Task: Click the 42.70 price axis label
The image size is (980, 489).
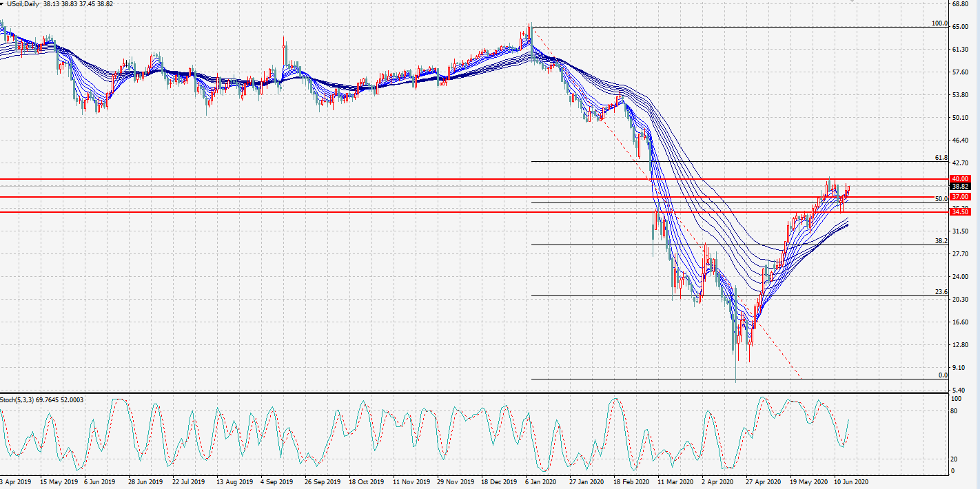Action: (x=961, y=163)
